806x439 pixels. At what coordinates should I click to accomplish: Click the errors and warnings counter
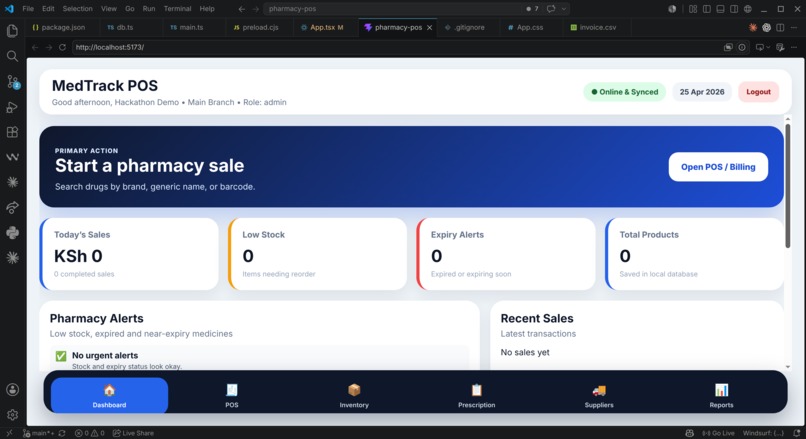click(89, 433)
